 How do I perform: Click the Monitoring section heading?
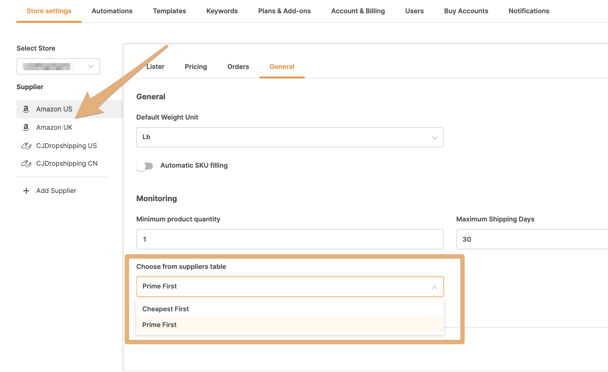156,199
